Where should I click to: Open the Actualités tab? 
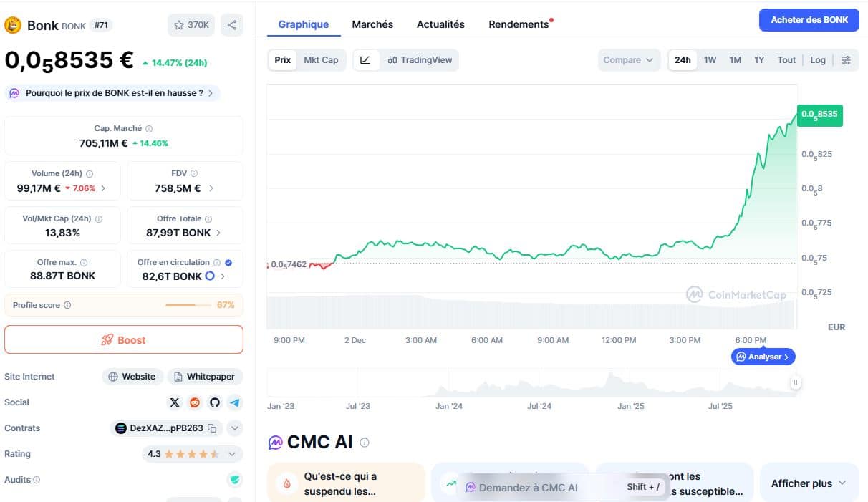(440, 24)
